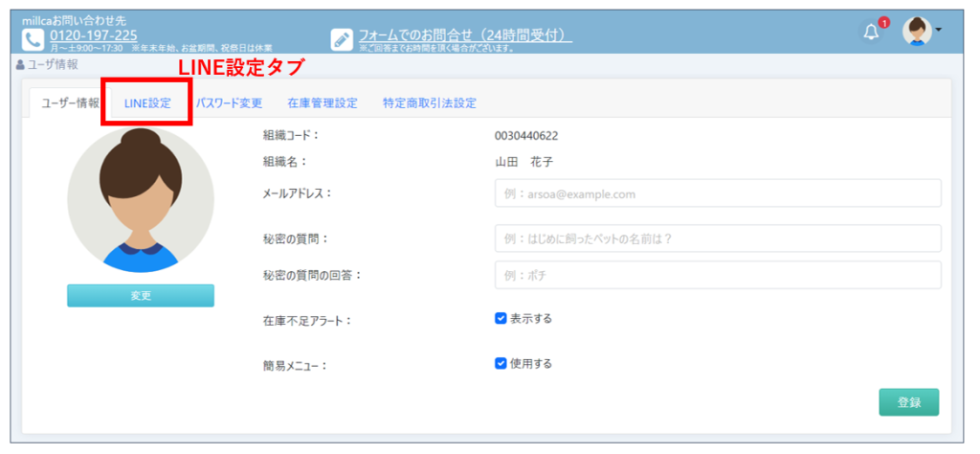
Task: Click the small user avatar at top right
Action: [x=917, y=32]
